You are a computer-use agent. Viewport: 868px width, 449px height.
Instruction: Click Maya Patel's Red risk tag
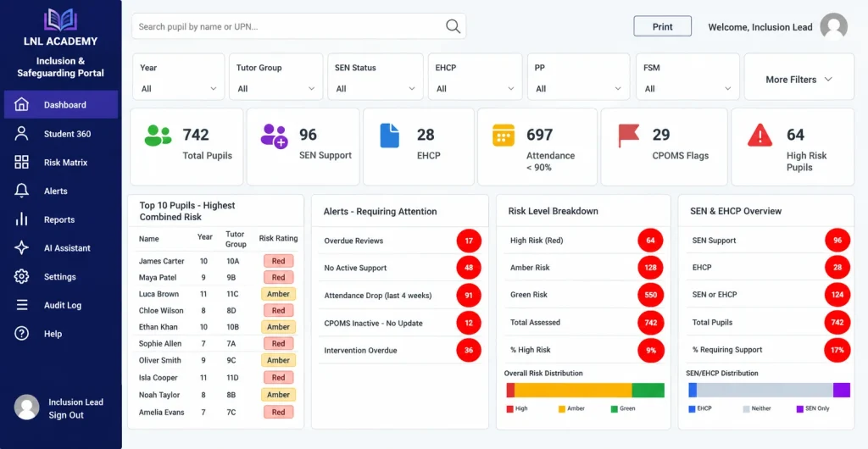(x=278, y=278)
